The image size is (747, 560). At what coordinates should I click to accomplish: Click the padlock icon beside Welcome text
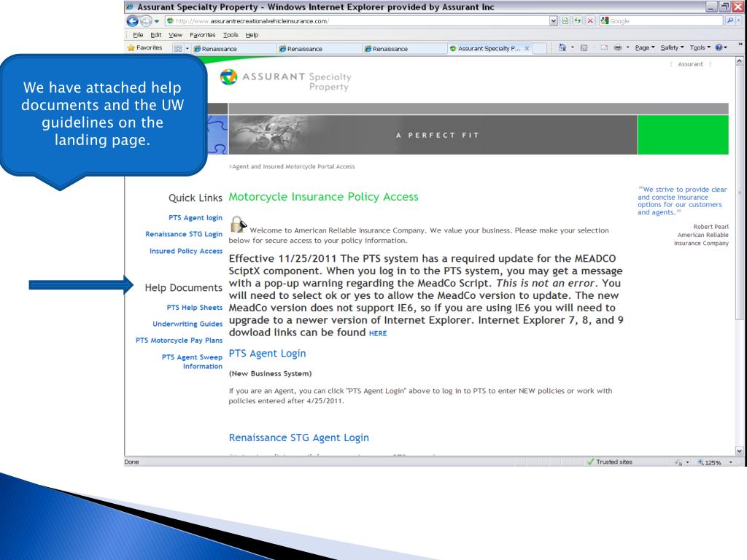click(238, 225)
